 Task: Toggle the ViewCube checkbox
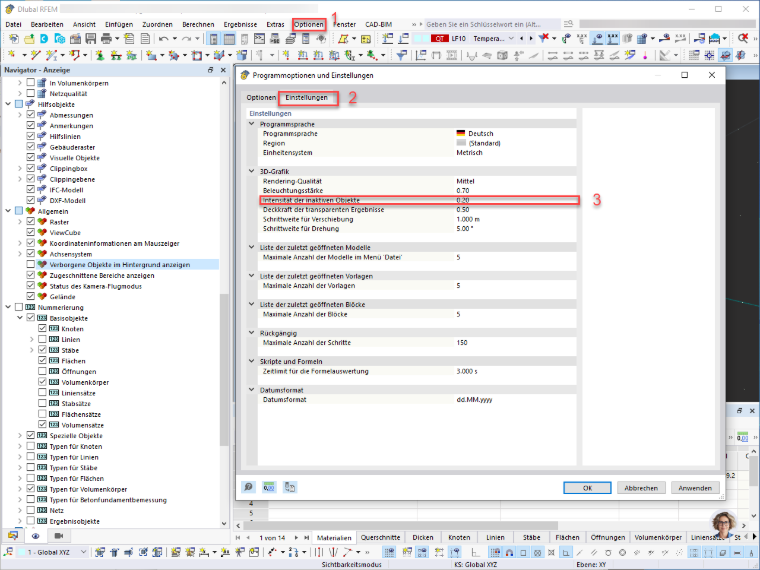tap(31, 232)
